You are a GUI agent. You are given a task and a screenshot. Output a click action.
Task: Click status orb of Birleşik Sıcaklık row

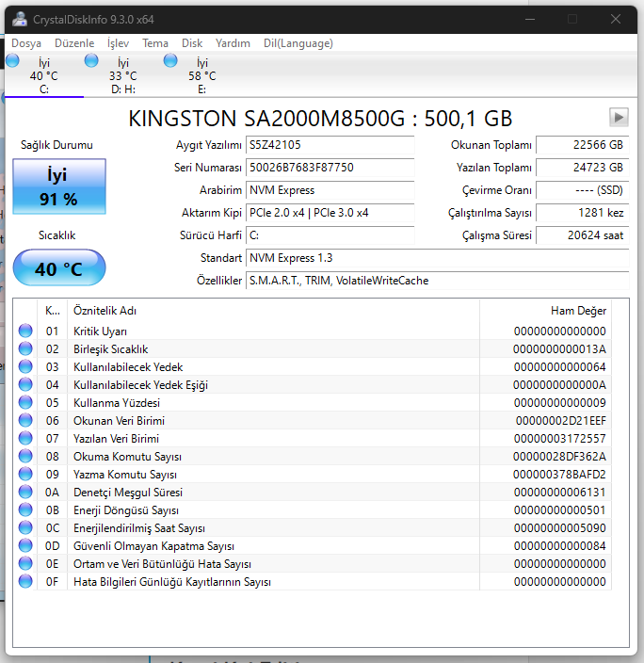25,348
